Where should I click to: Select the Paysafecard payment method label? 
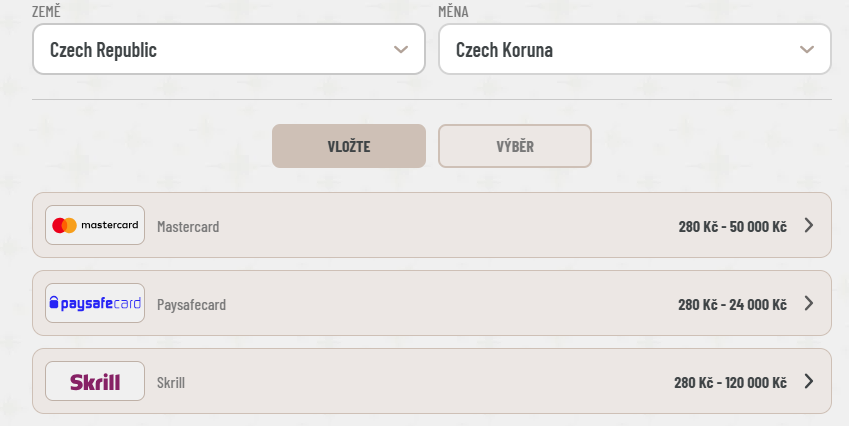click(191, 304)
